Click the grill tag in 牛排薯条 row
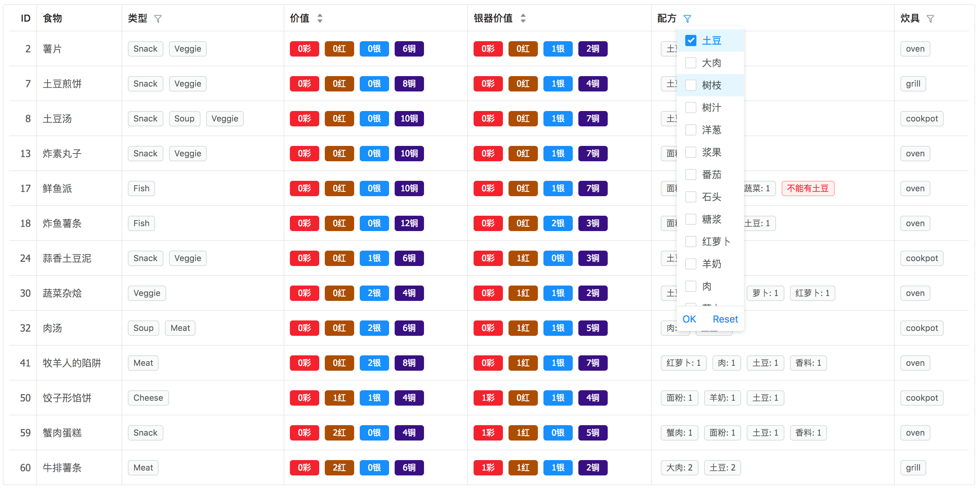 [x=913, y=467]
